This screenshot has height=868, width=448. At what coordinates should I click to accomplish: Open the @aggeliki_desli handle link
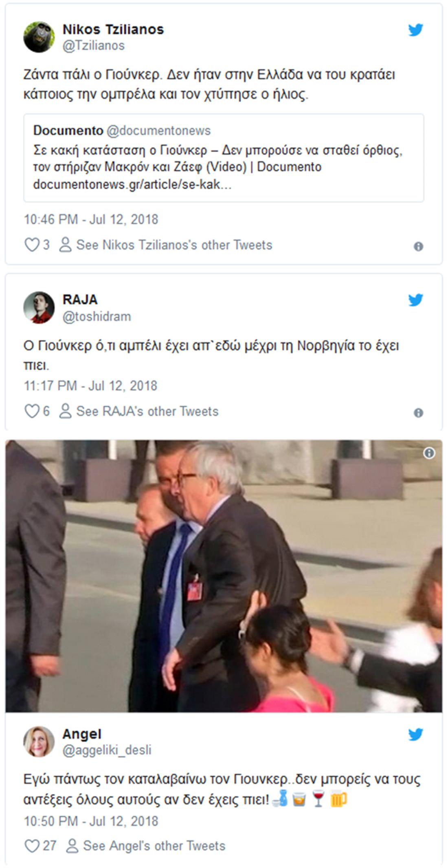[107, 750]
